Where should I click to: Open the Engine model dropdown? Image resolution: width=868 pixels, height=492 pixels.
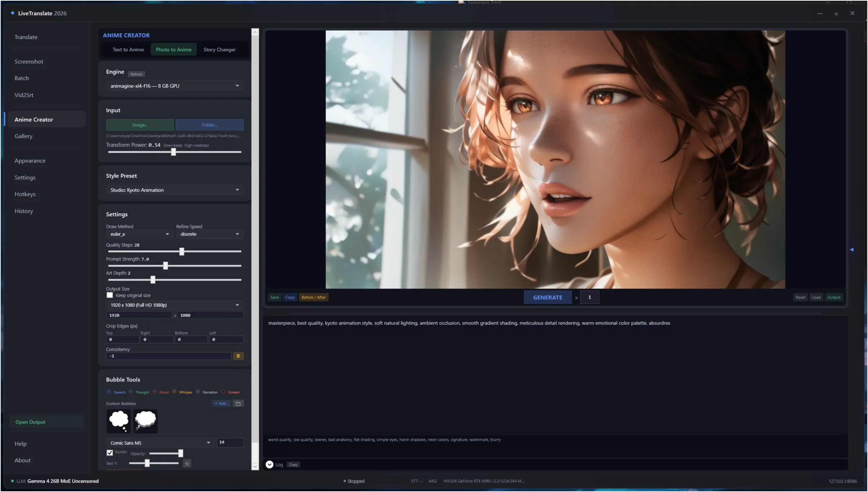[174, 86]
